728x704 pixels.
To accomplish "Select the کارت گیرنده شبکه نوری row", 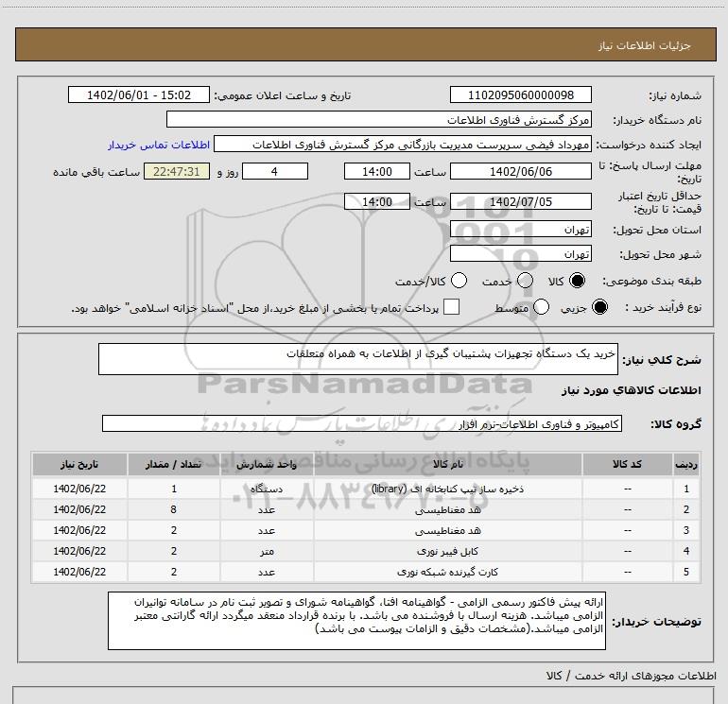I will pyautogui.click(x=366, y=573).
